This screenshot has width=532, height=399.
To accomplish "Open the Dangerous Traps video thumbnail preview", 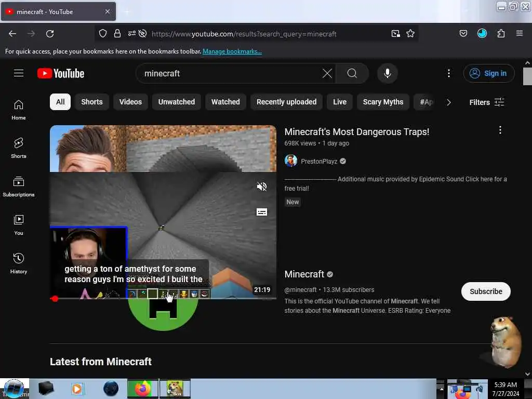I will point(163,212).
